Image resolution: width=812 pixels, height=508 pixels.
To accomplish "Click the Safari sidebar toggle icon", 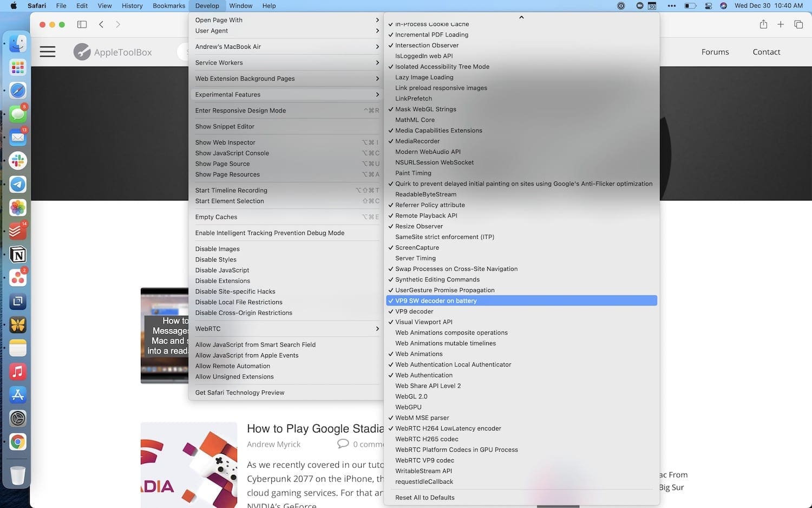I will (x=82, y=24).
